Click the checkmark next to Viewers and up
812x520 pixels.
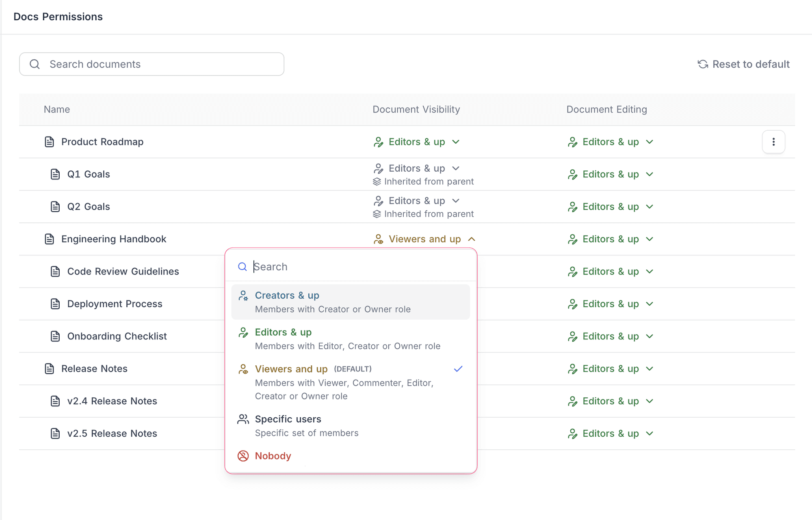tap(458, 369)
